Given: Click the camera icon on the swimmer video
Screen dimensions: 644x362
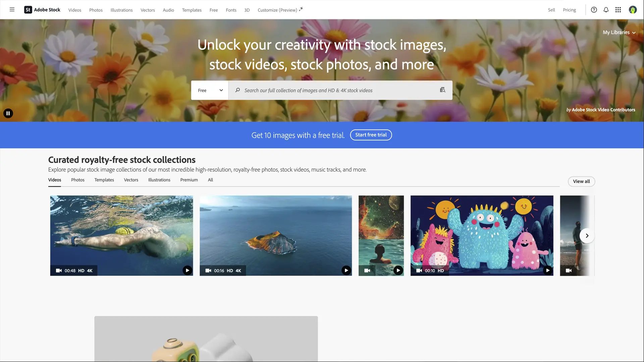Looking at the screenshot, I should 59,270.
